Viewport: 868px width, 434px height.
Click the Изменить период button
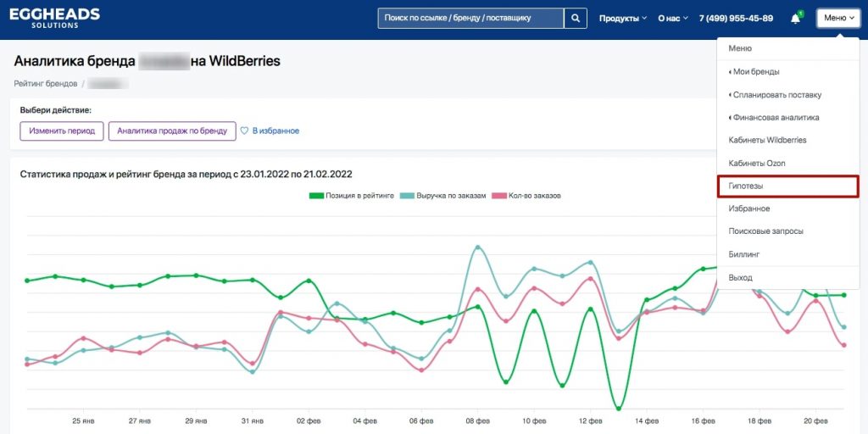coord(62,131)
